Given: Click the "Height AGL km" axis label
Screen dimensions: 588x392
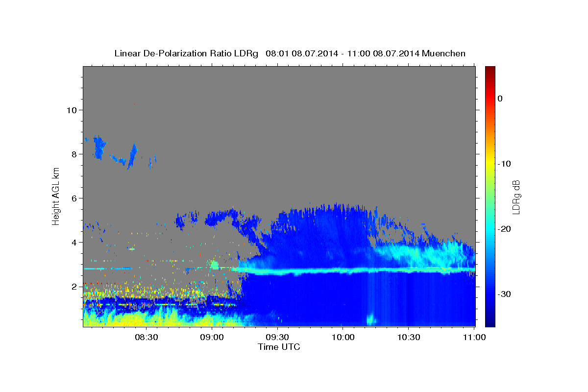Looking at the screenshot, I should pyautogui.click(x=56, y=196).
